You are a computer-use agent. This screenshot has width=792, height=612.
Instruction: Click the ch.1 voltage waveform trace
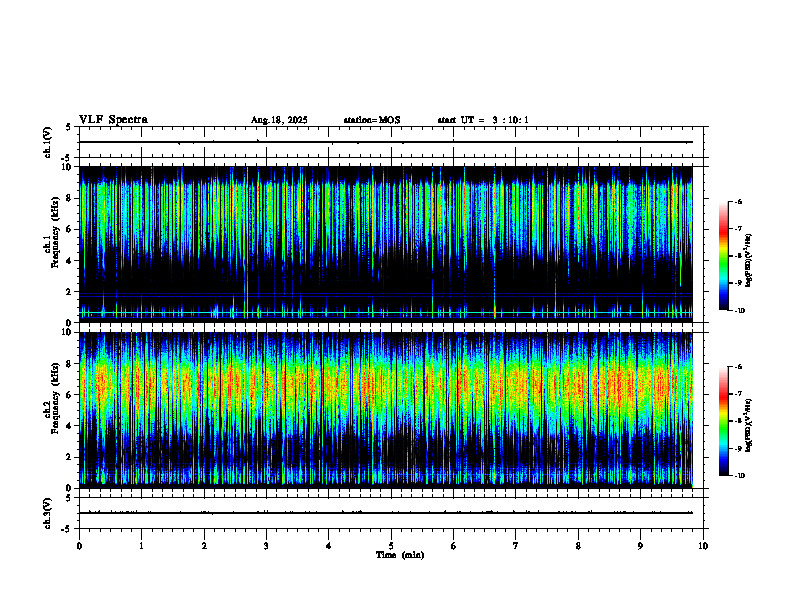(386, 142)
